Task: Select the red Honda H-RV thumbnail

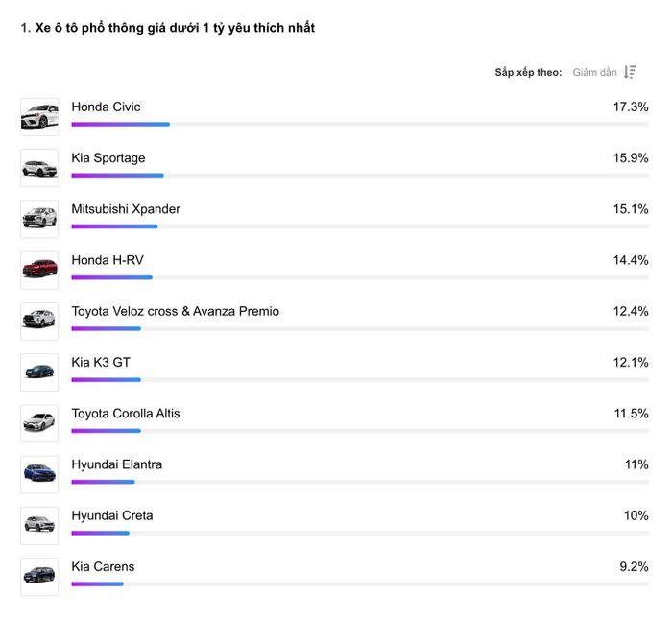Action: (39, 270)
